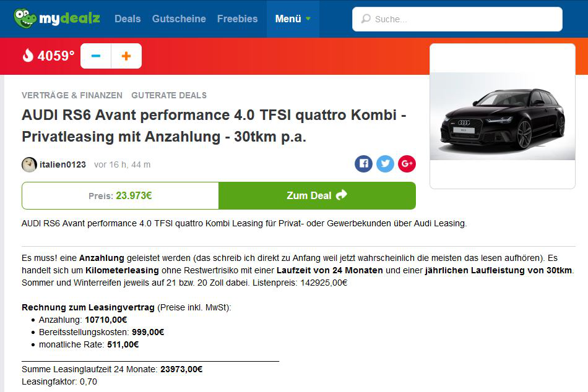Click the green Zum Deal button
The height and width of the screenshot is (392, 588).
point(317,195)
